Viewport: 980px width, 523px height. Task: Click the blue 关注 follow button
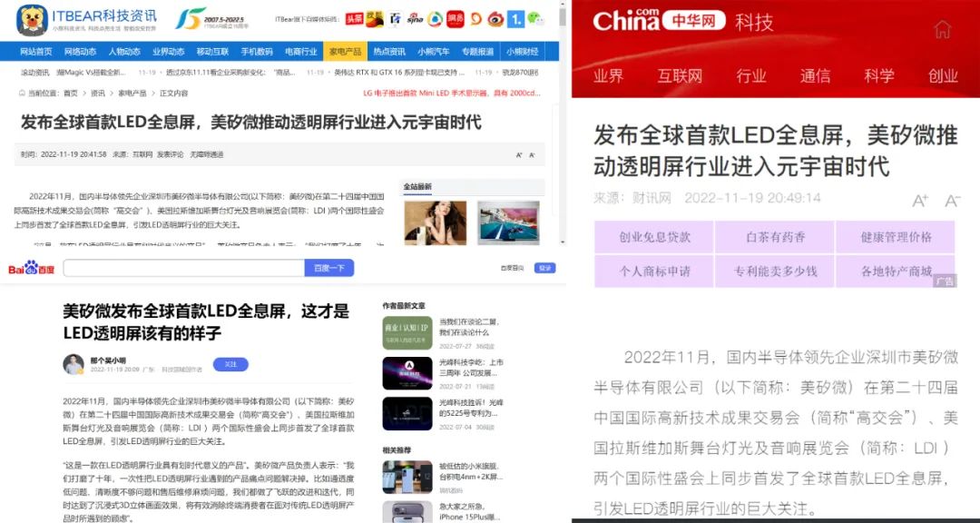pyautogui.click(x=230, y=364)
